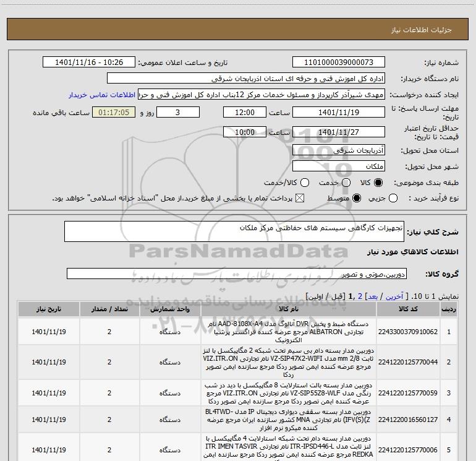
Task: Go to the آخرین page link
Action: 394,296
